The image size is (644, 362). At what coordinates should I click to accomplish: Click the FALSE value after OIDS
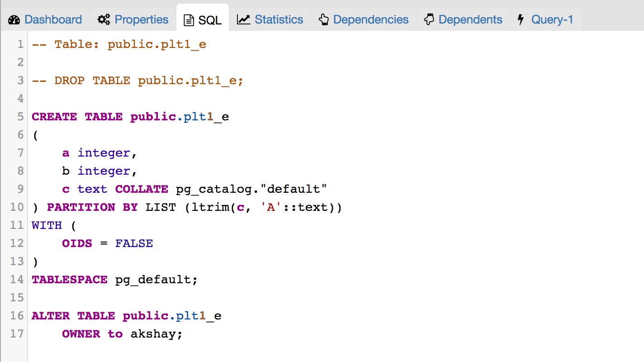pyautogui.click(x=134, y=243)
